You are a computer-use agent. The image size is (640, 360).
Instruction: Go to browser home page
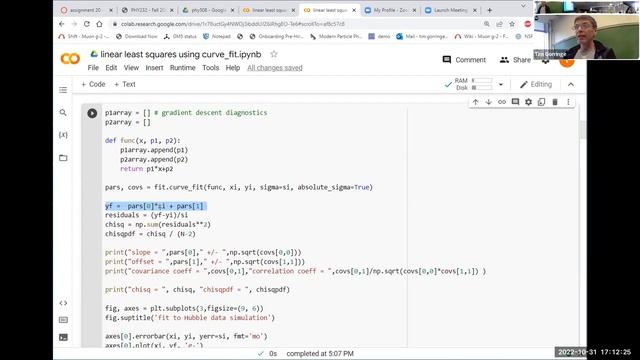(99, 24)
